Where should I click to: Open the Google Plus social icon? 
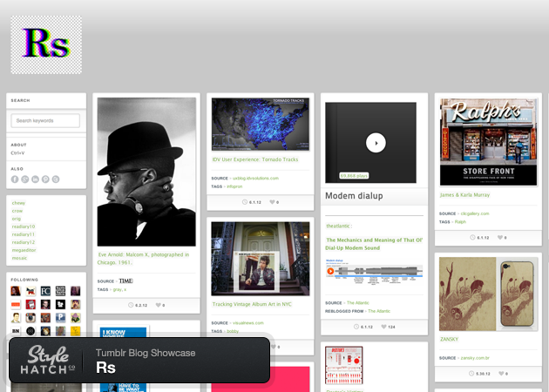(25, 179)
